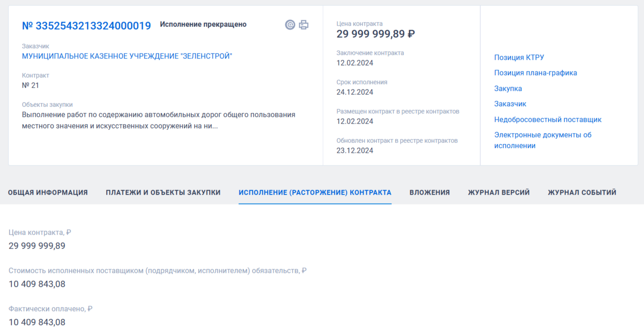Image resolution: width=644 pixels, height=334 pixels.
Task: Follow the Закупка link
Action: tap(508, 89)
